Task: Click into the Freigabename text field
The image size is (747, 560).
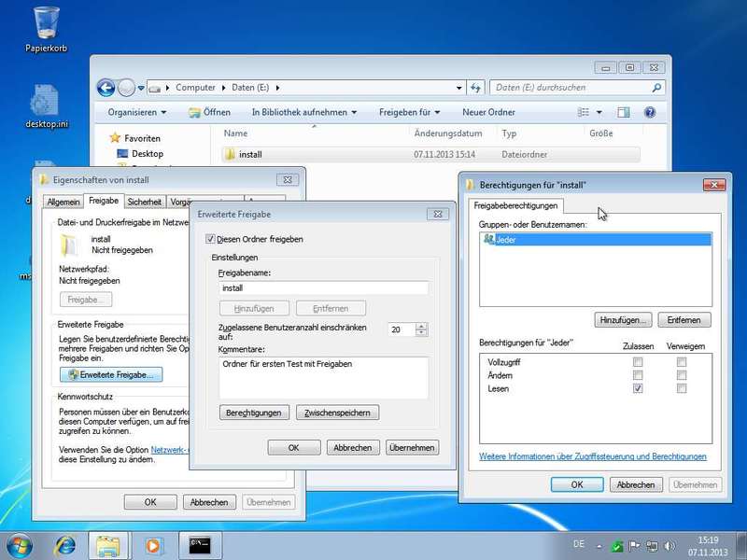Action: pos(322,288)
